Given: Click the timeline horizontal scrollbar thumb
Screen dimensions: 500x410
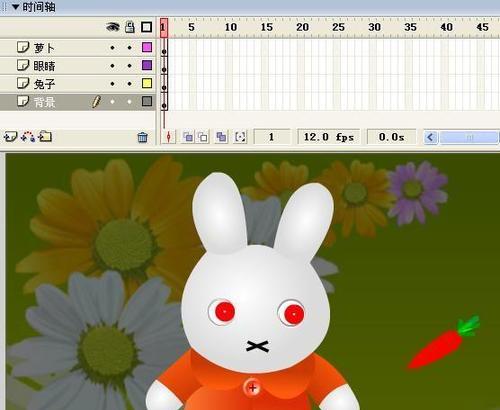Looking at the screenshot, I should click(469, 137).
